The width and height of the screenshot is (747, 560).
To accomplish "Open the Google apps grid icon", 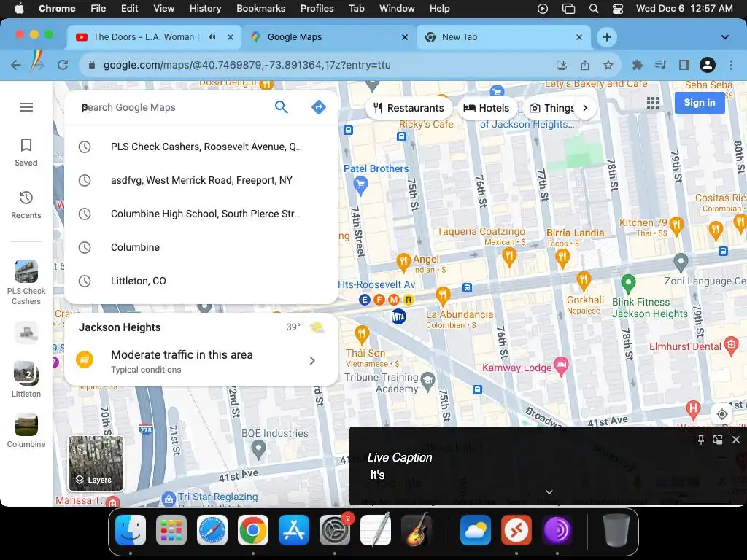I will click(653, 103).
